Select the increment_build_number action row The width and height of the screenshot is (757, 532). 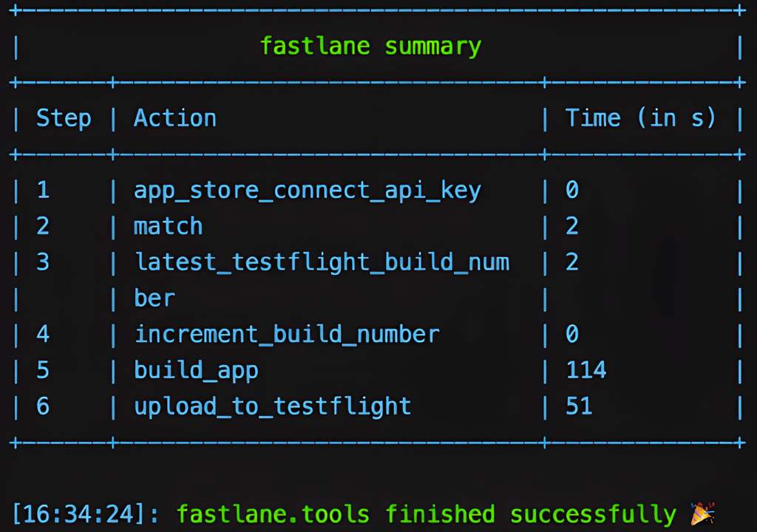[x=287, y=334]
